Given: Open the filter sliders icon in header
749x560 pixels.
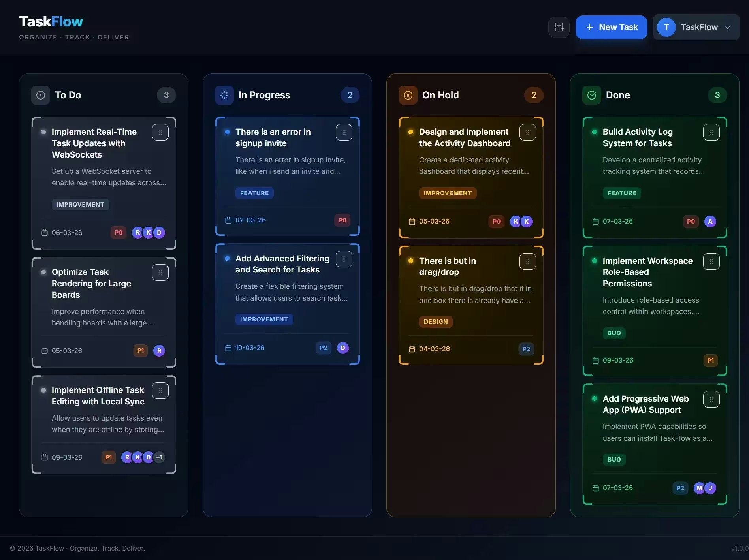Looking at the screenshot, I should tap(559, 27).
